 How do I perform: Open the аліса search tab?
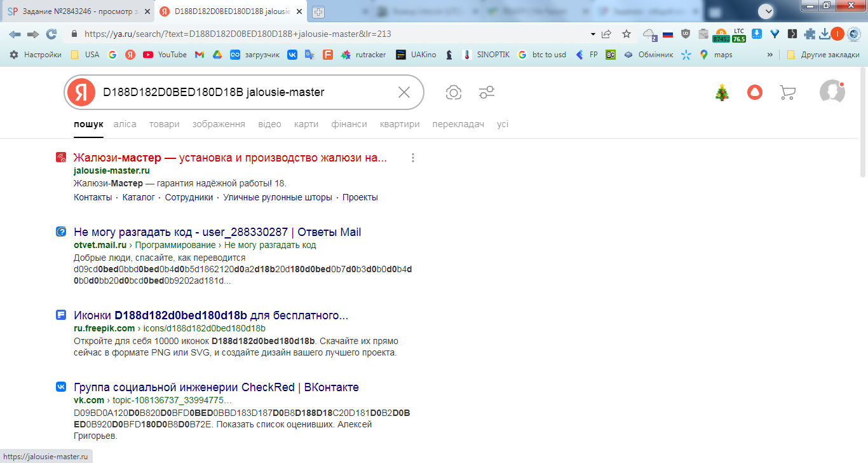[x=125, y=124]
